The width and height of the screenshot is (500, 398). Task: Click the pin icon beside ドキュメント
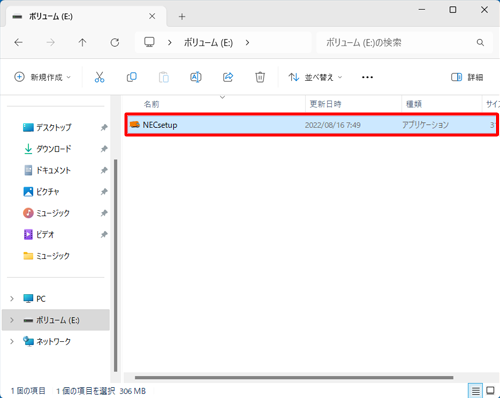click(x=104, y=170)
